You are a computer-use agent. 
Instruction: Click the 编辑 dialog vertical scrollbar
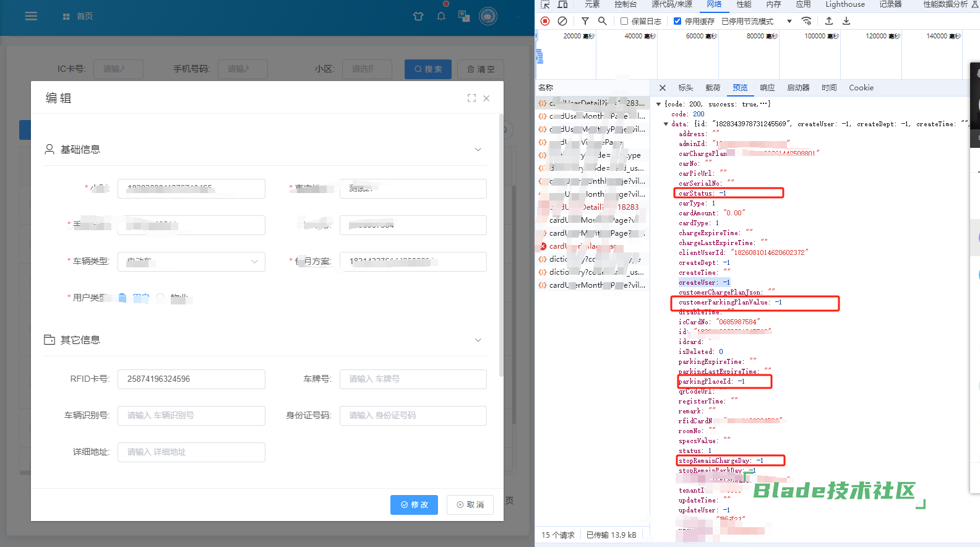tap(501, 245)
